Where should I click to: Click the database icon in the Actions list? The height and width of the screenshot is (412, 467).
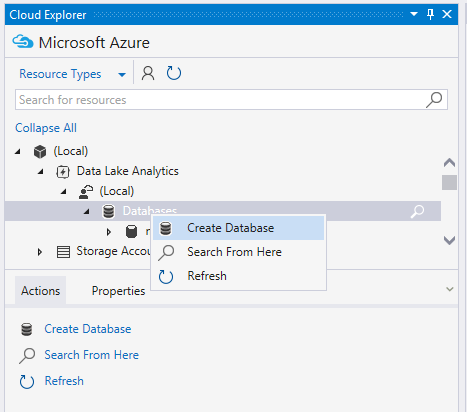click(x=27, y=329)
